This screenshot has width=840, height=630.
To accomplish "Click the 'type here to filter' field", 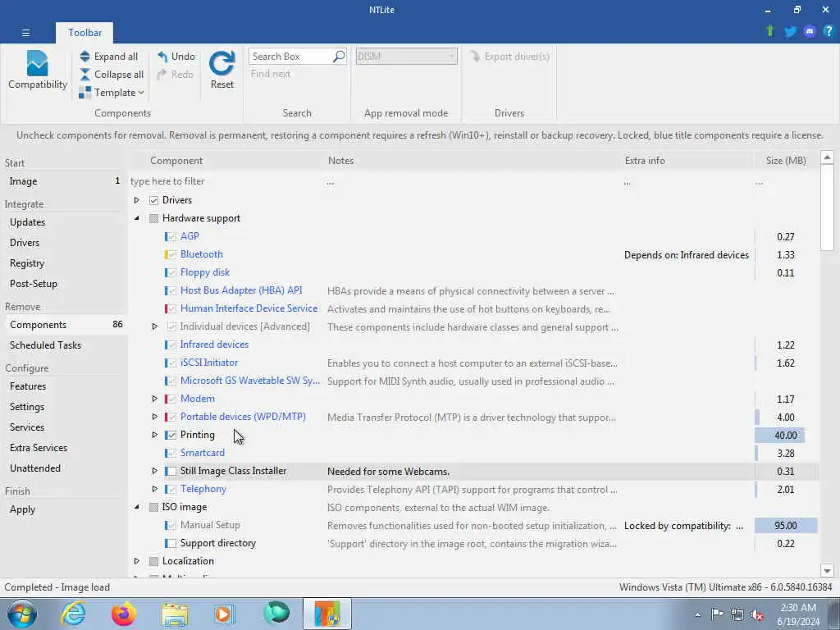I will (x=226, y=181).
